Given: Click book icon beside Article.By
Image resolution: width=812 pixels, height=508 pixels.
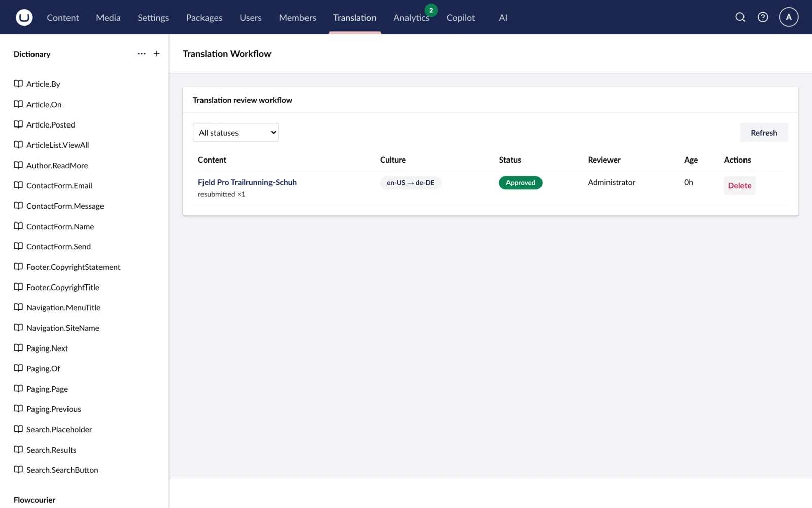Looking at the screenshot, I should click(18, 84).
